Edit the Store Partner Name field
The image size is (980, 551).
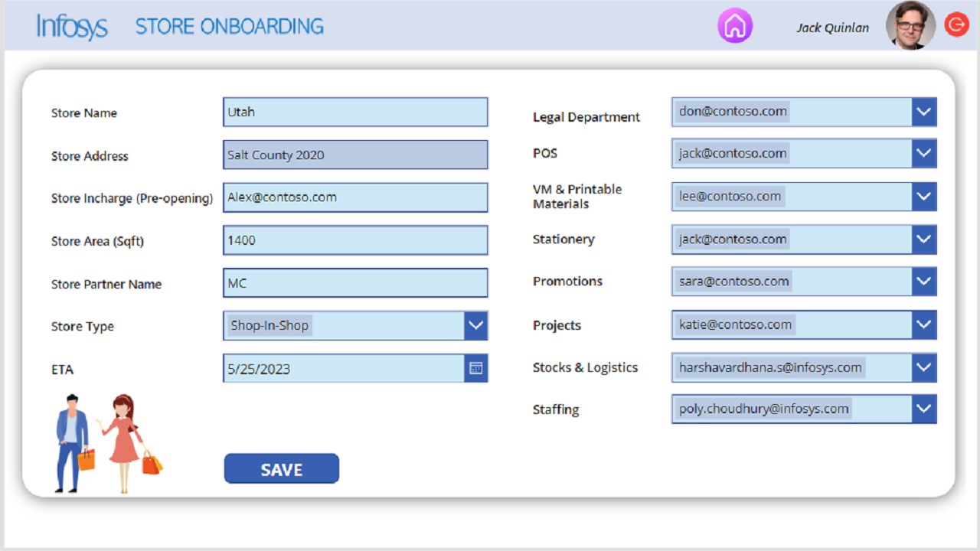coord(355,283)
